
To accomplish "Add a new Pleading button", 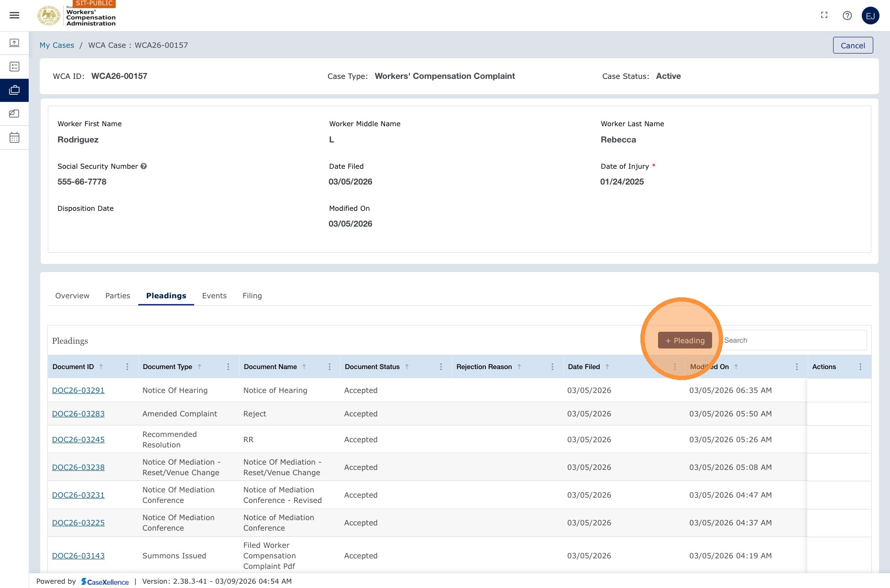I will pos(685,340).
